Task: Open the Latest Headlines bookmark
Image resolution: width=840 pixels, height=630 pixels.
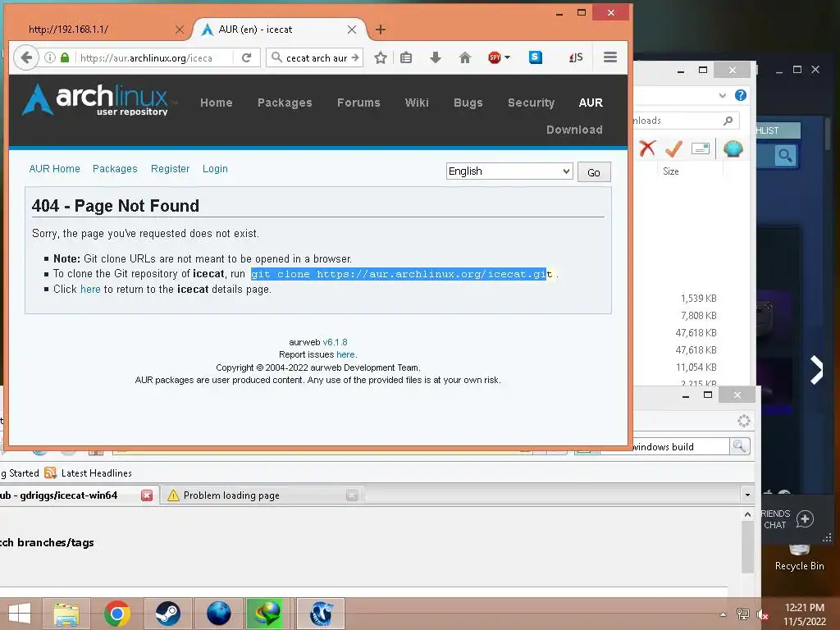Action: [x=89, y=473]
